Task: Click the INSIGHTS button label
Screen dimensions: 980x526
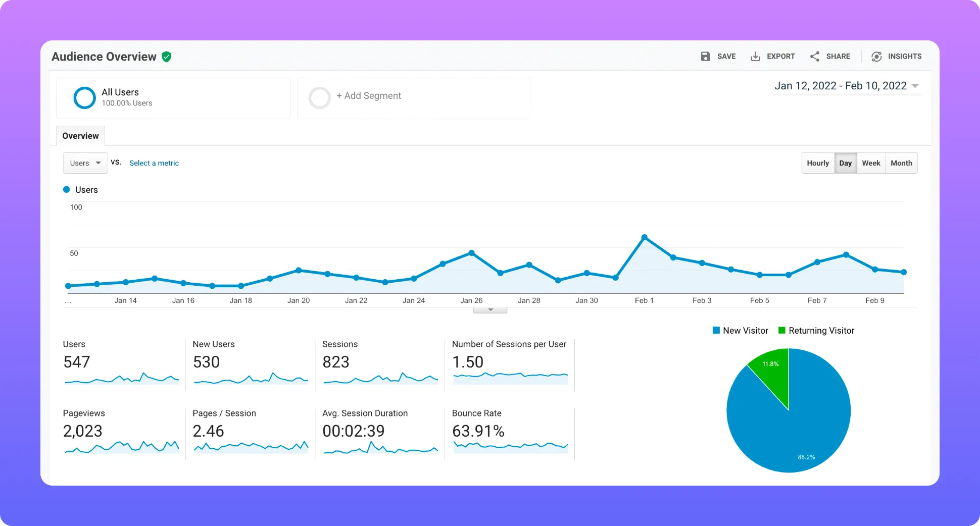Action: tap(905, 57)
